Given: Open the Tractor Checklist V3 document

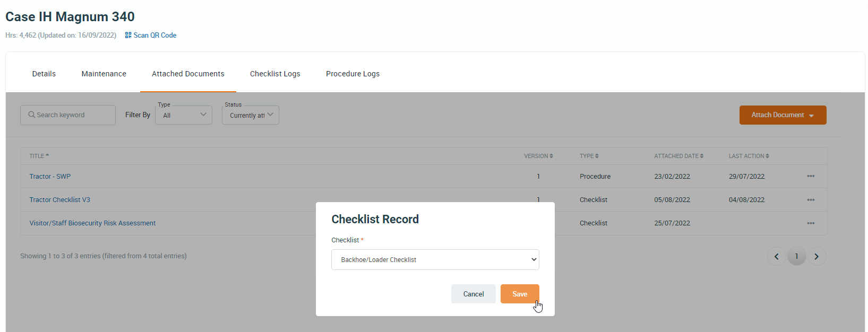Looking at the screenshot, I should (x=59, y=200).
